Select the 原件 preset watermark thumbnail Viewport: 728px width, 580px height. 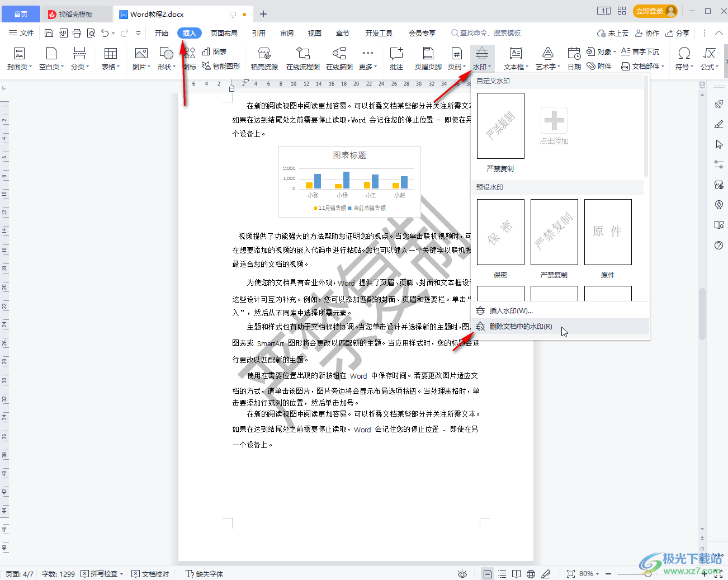click(608, 232)
